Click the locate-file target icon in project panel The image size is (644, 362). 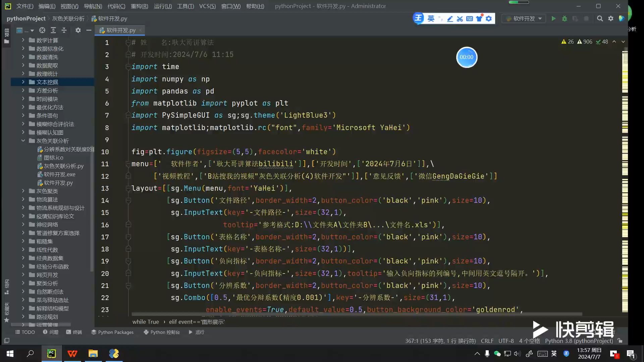click(42, 31)
